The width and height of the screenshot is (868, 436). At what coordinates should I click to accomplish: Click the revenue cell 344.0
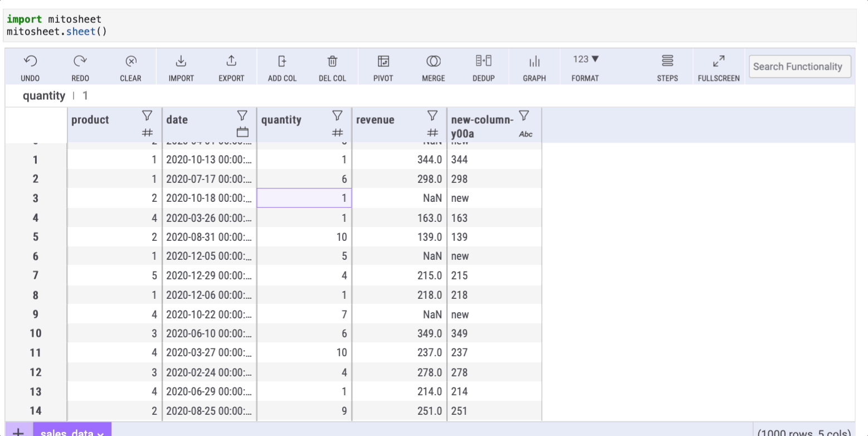399,159
